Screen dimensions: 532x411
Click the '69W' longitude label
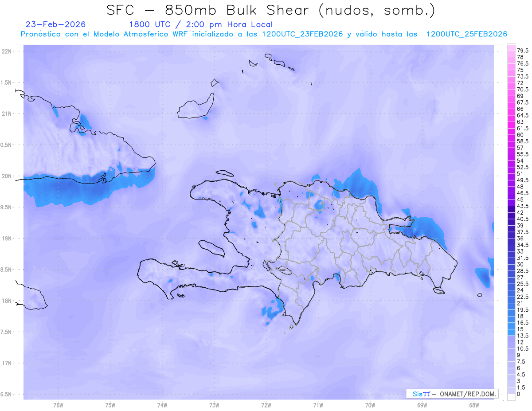422,405
